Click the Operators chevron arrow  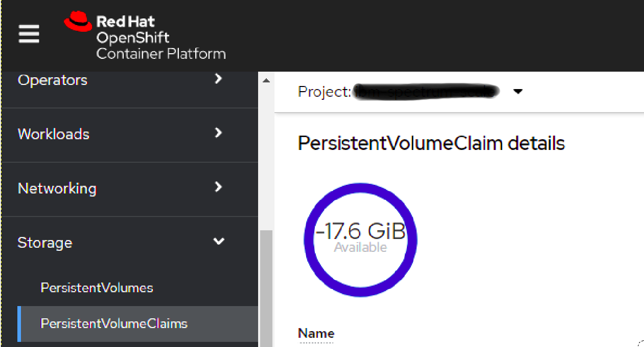(x=218, y=79)
